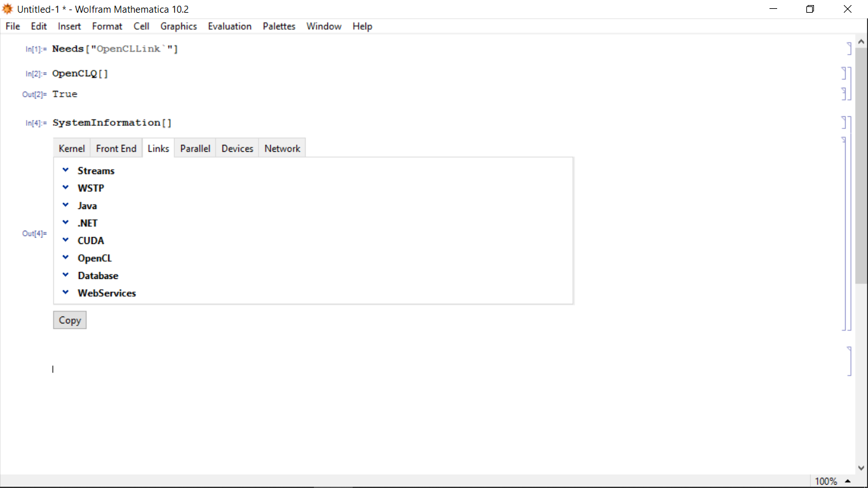The height and width of the screenshot is (488, 868).
Task: Expand the CUDA section
Action: click(x=65, y=240)
